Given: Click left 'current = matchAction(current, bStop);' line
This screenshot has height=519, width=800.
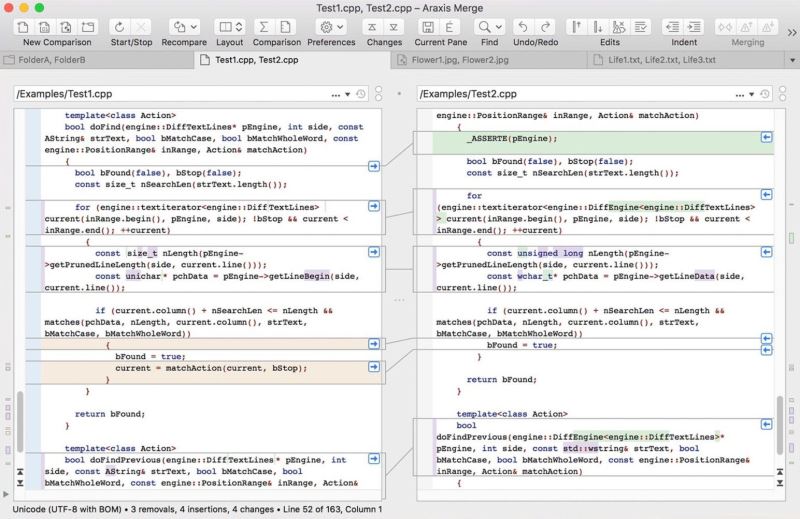Looking at the screenshot, I should coord(211,368).
